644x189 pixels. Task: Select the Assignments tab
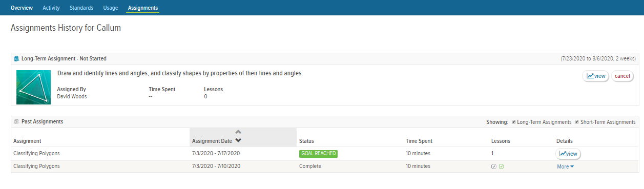point(143,8)
